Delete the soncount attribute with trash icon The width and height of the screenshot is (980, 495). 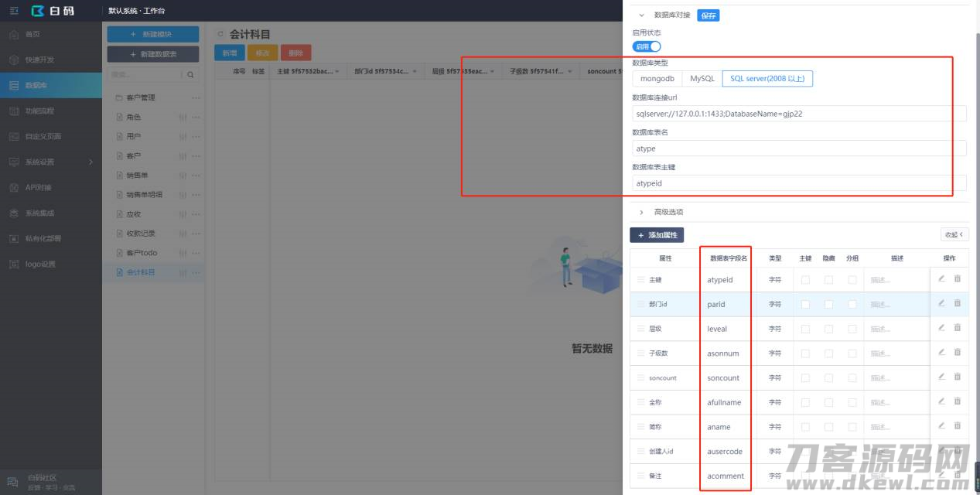[x=958, y=377]
